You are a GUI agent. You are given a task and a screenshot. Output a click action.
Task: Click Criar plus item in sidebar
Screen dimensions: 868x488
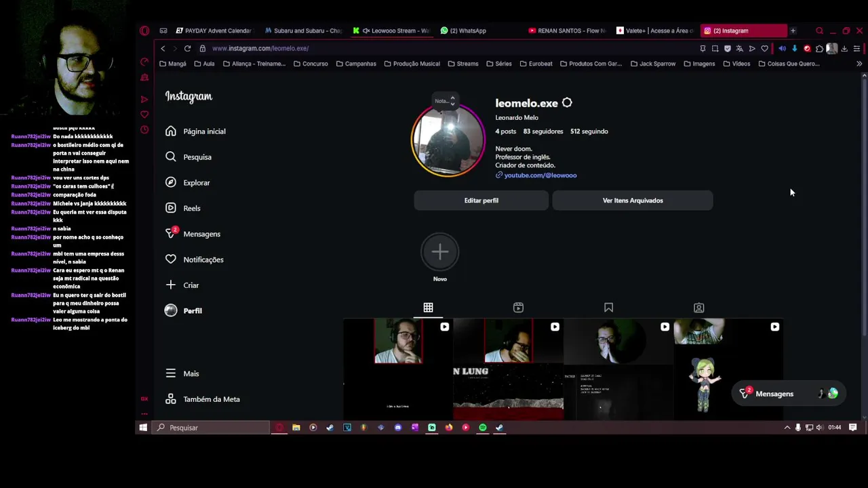[x=182, y=285]
